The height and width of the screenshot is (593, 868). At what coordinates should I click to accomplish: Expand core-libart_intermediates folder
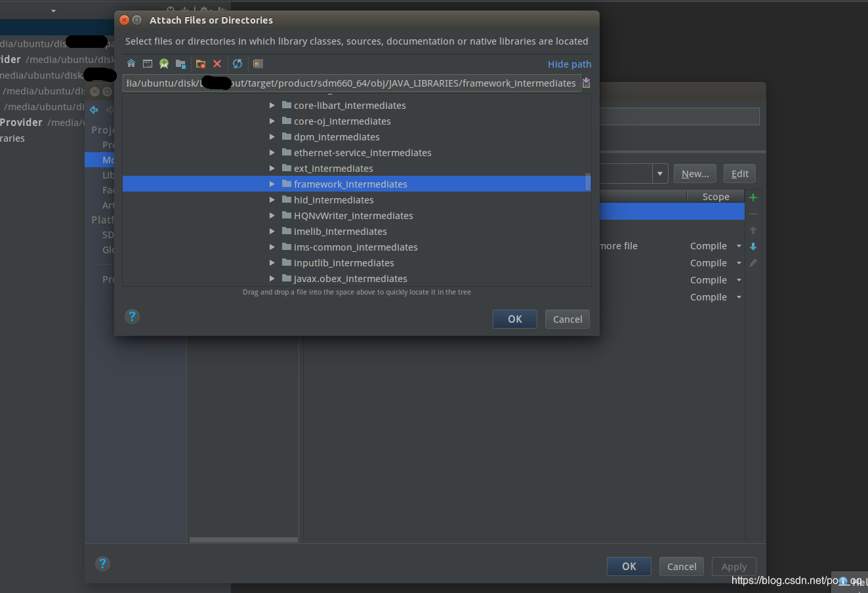(x=272, y=105)
